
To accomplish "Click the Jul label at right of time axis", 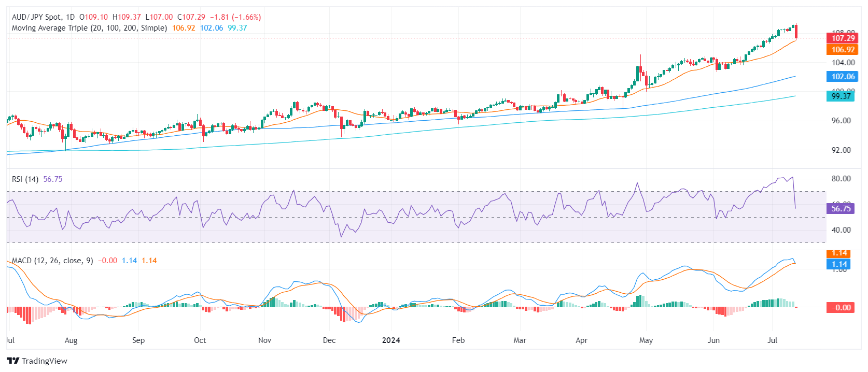I will (x=772, y=340).
